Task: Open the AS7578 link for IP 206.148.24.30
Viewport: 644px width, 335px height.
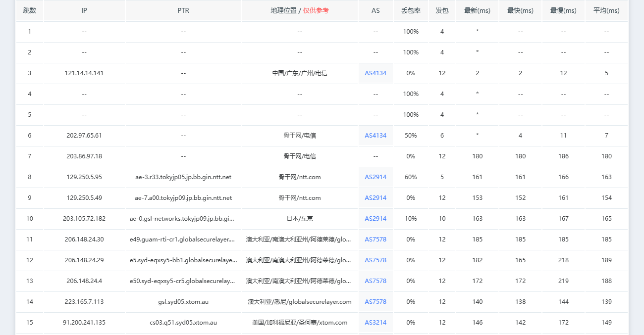Action: [376, 239]
